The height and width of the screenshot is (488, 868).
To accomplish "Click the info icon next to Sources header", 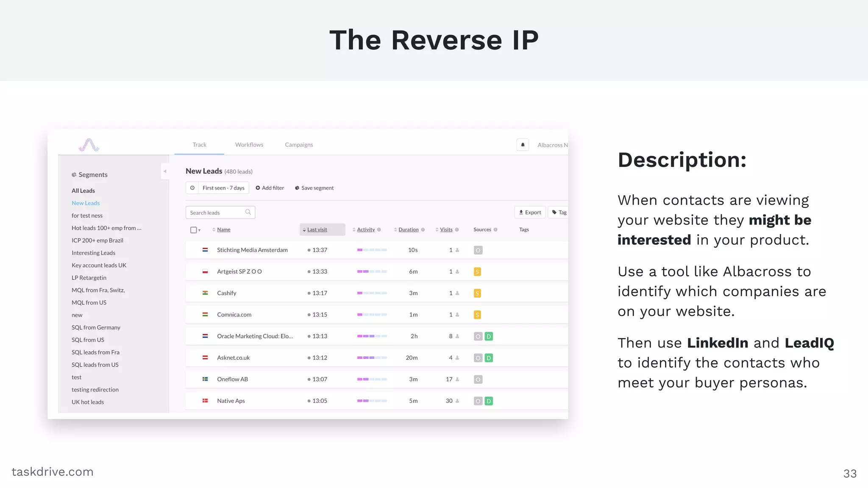I will [x=495, y=230].
